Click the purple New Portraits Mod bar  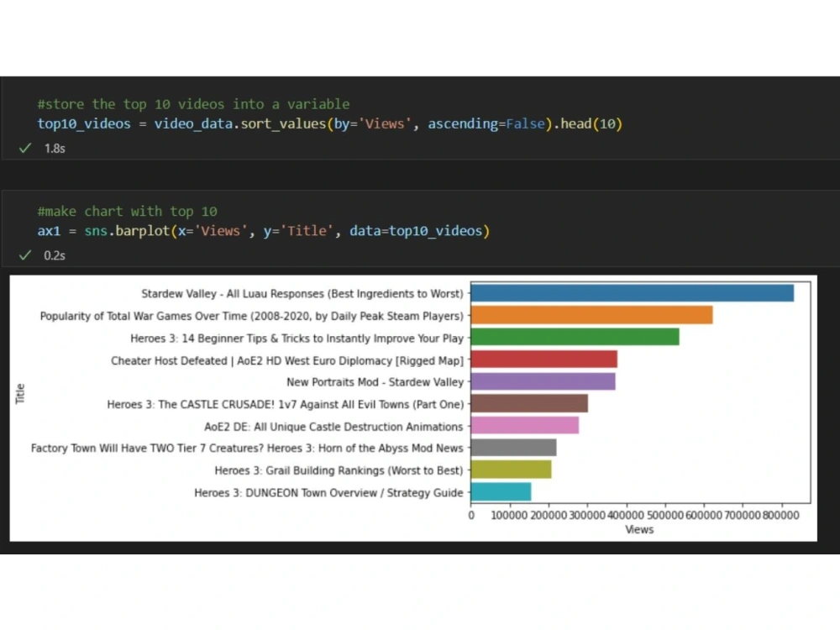543,381
